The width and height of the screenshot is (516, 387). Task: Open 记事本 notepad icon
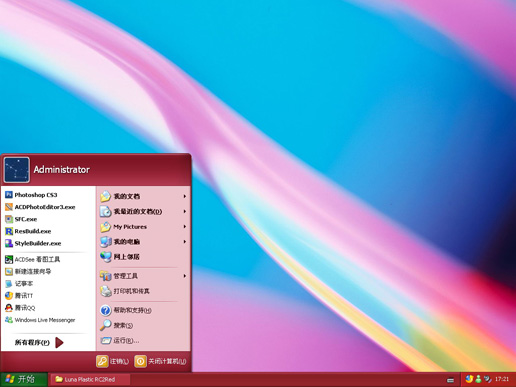(9, 284)
